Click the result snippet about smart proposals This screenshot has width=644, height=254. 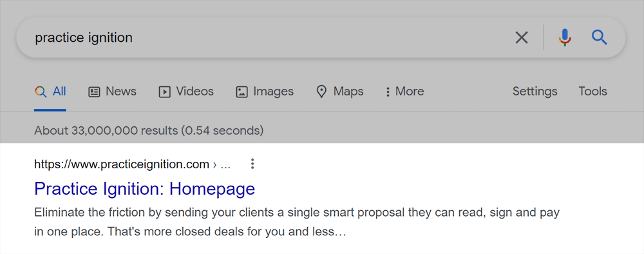point(297,222)
